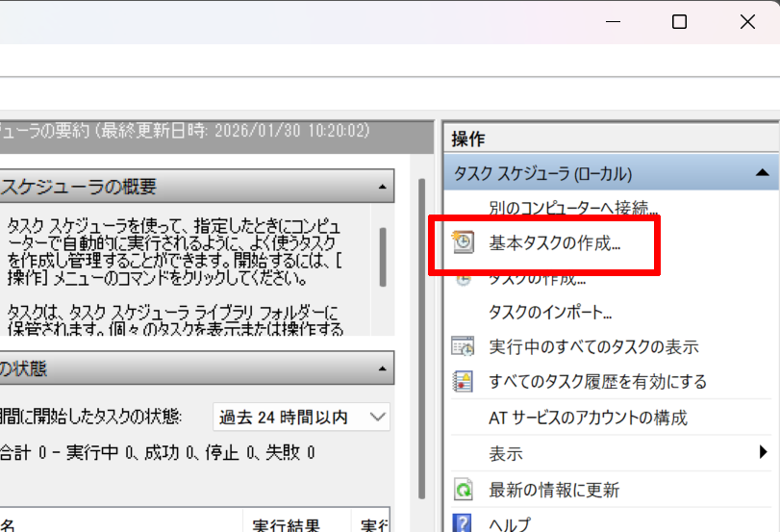Viewport: 780px width, 532px height.
Task: Click the 基本タスクの作成 clock icon
Action: click(463, 243)
